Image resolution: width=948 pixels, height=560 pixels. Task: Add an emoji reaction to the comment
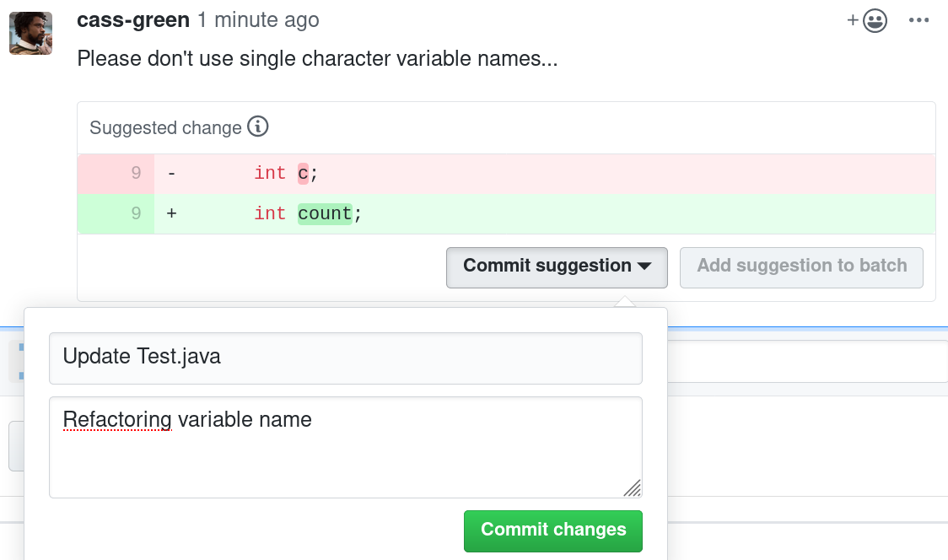(868, 20)
